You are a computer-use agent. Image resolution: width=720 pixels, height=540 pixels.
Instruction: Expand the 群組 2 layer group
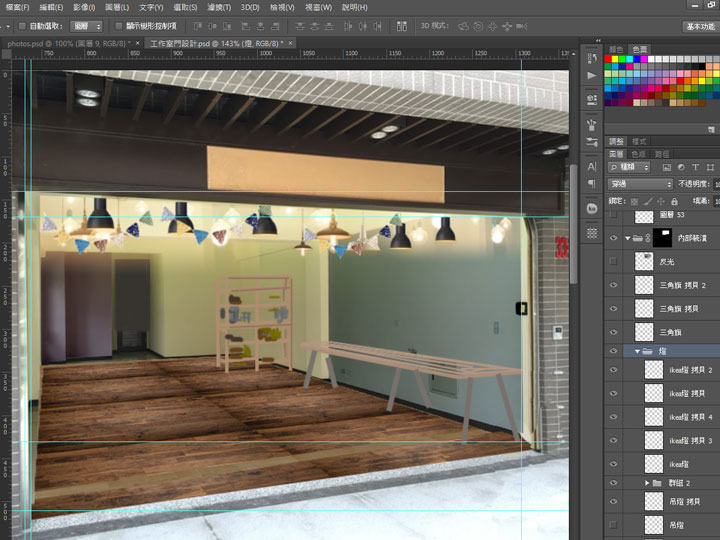click(x=647, y=483)
